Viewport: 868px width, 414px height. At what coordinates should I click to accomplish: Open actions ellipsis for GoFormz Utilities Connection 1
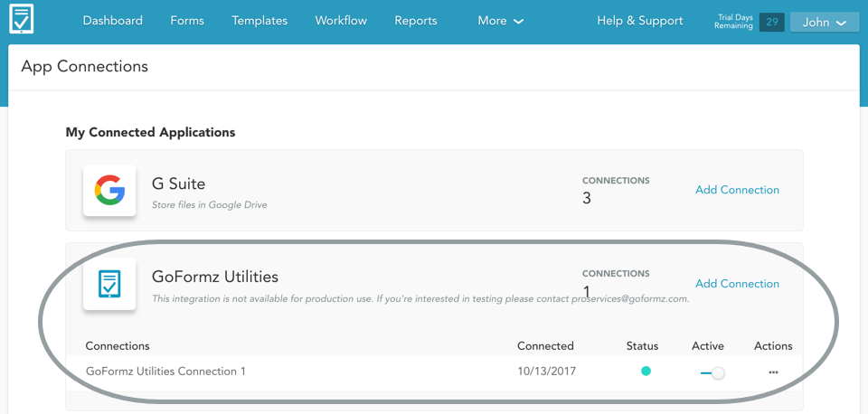773,372
